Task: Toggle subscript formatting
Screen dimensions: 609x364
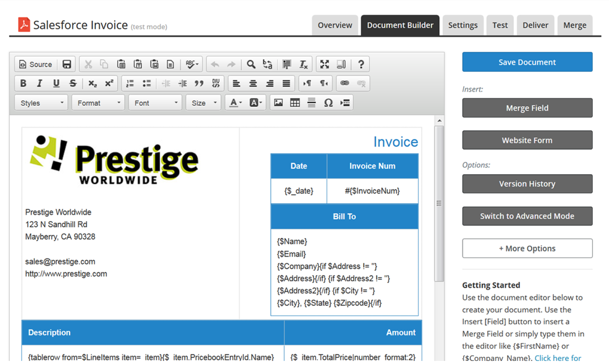Action: point(93,83)
